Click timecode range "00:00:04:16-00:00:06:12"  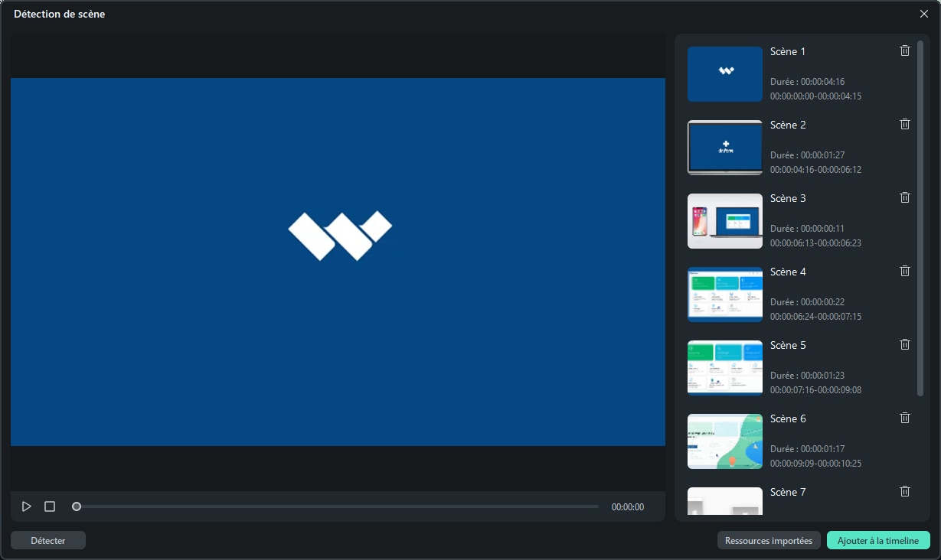pos(815,170)
